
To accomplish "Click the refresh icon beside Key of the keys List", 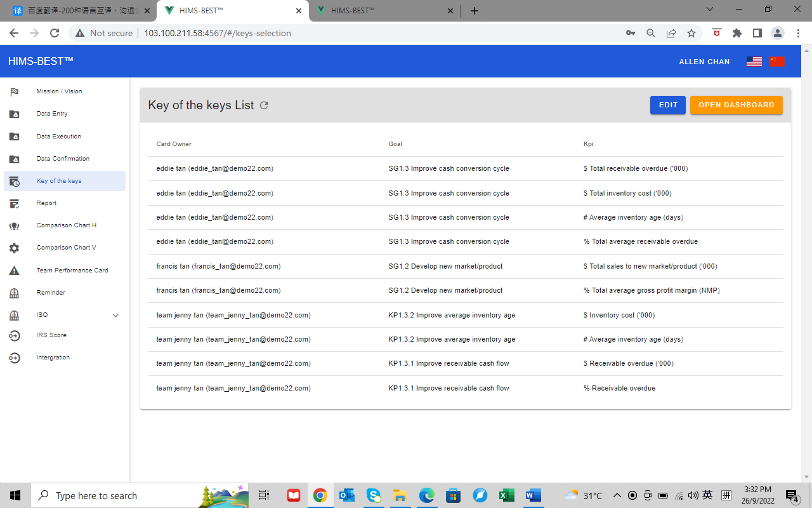I will (264, 105).
